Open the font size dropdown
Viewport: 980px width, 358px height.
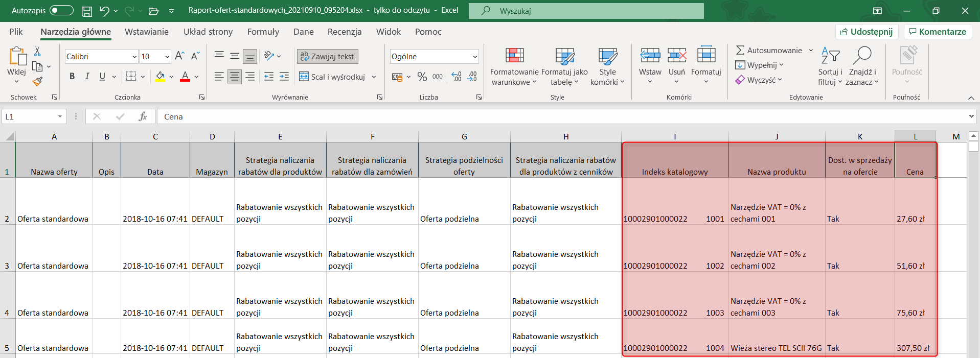pyautogui.click(x=167, y=57)
